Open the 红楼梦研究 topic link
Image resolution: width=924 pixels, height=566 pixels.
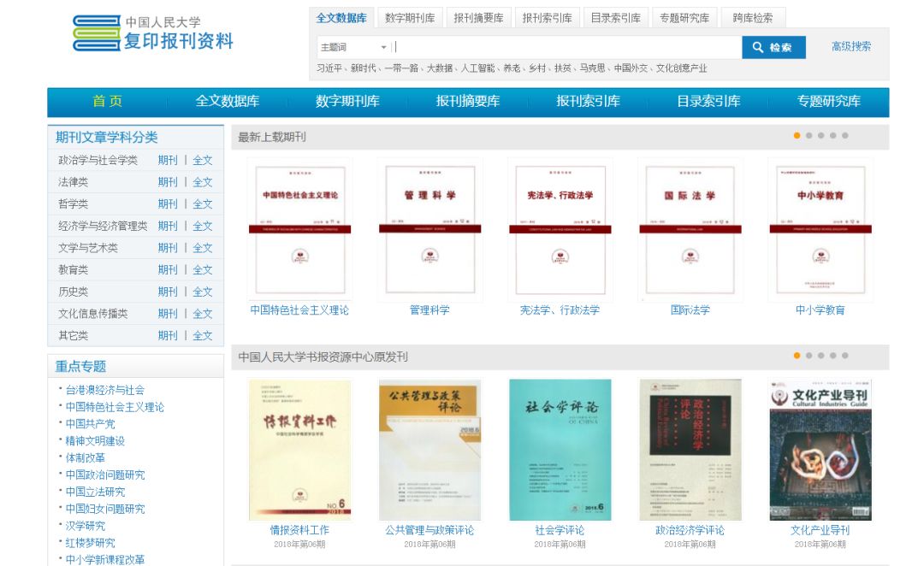pos(90,543)
